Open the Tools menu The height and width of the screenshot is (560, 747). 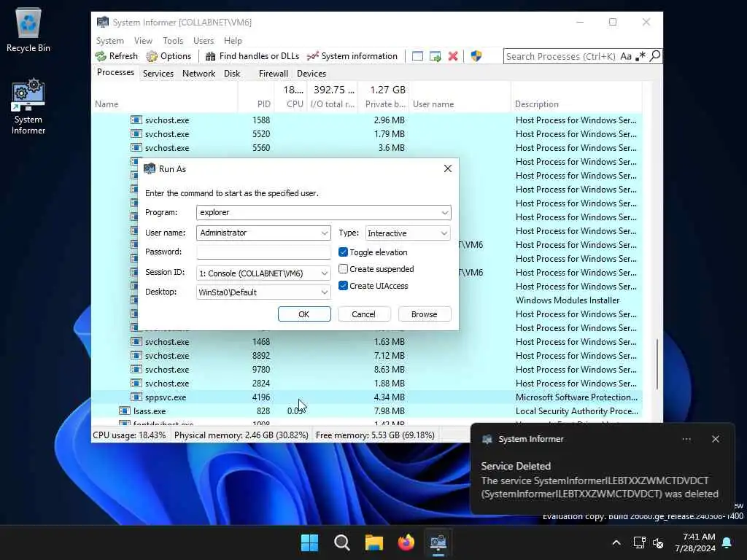coord(173,41)
